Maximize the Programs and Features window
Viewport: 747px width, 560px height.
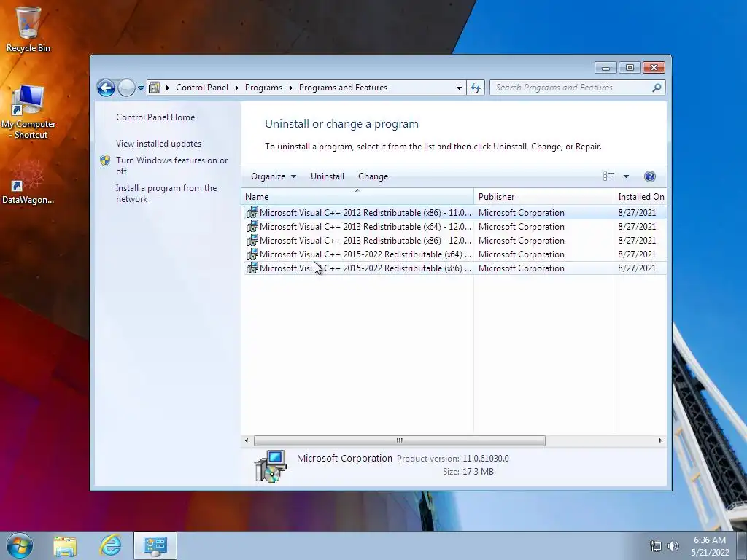coord(630,68)
